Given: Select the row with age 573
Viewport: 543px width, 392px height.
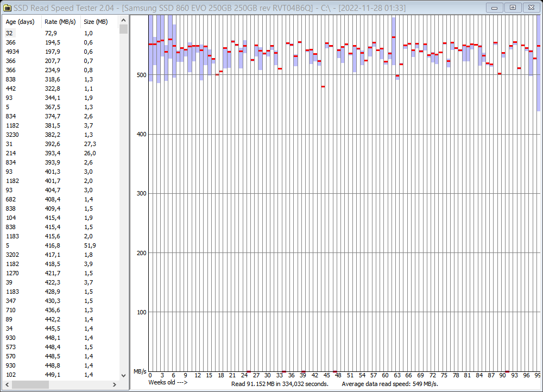Looking at the screenshot, I should [x=61, y=347].
